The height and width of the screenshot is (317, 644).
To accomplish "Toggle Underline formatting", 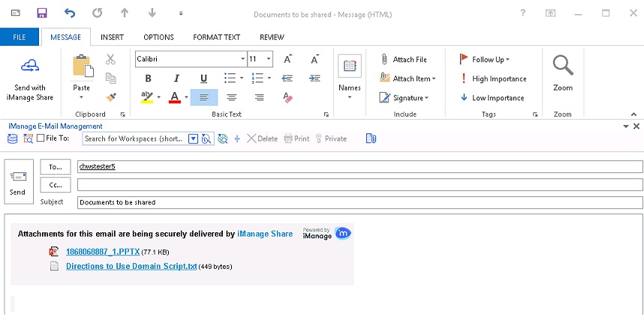I will tap(203, 79).
